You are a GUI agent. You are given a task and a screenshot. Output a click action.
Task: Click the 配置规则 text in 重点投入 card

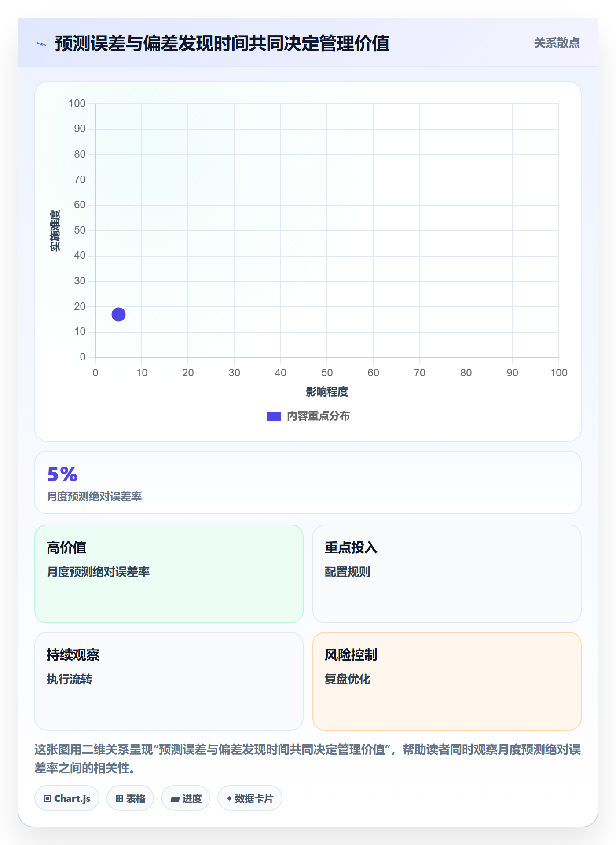pos(348,572)
